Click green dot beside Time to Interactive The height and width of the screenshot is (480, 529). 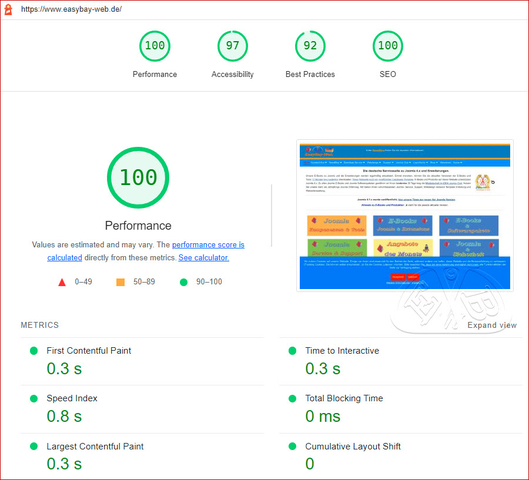point(293,351)
